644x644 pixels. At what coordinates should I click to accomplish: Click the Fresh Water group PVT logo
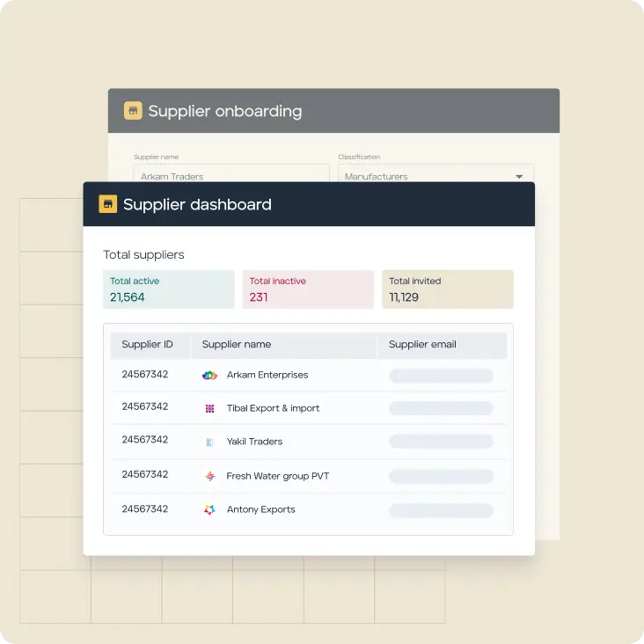coord(209,476)
